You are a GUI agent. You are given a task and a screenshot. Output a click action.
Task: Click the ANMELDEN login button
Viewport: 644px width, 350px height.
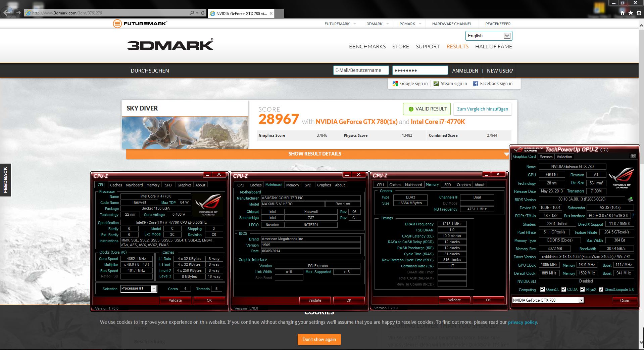(x=465, y=71)
